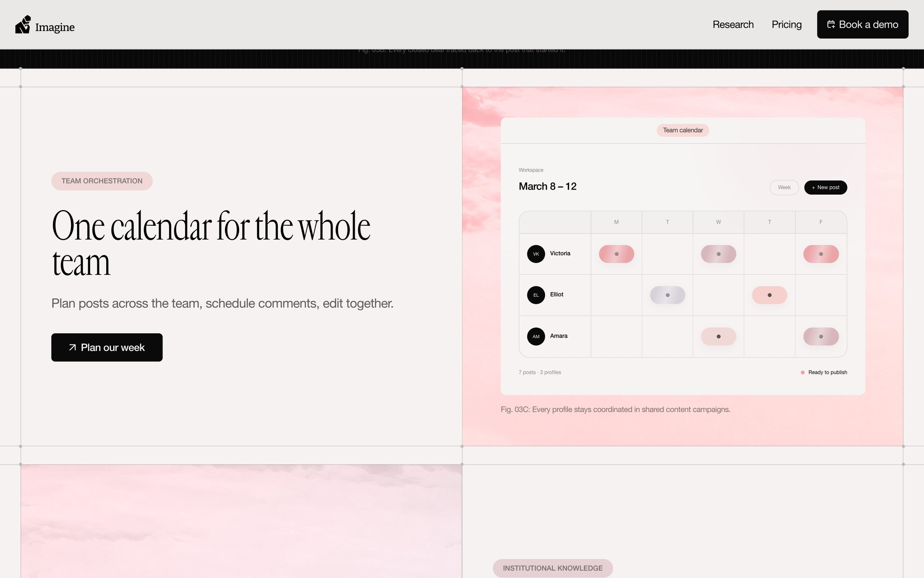
Task: Click the 7 posts · 3 profiles text
Action: (x=539, y=372)
